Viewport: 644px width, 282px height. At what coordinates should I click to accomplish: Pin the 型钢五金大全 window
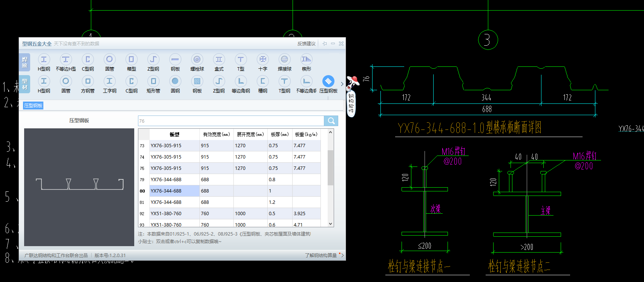tap(325, 44)
